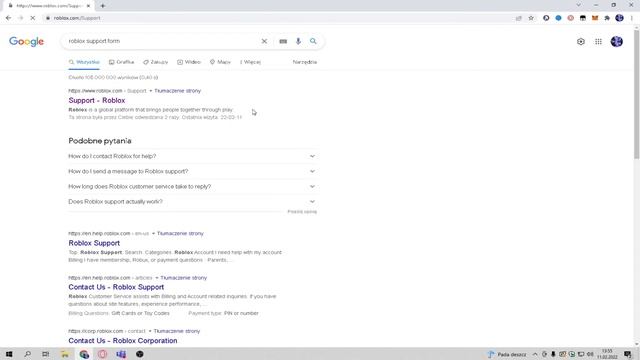The height and width of the screenshot is (360, 640).
Task: Expand 'How do I contact Roblox for help?'
Action: [192, 156]
